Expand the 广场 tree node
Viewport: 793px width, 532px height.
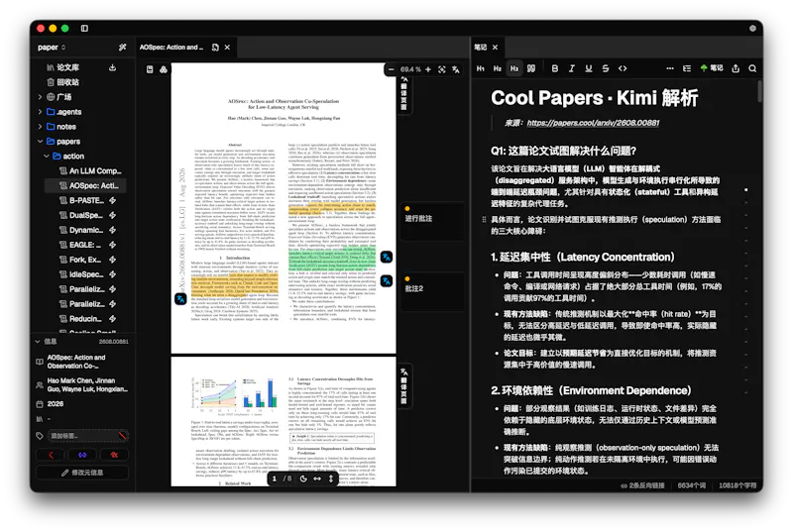[x=40, y=96]
